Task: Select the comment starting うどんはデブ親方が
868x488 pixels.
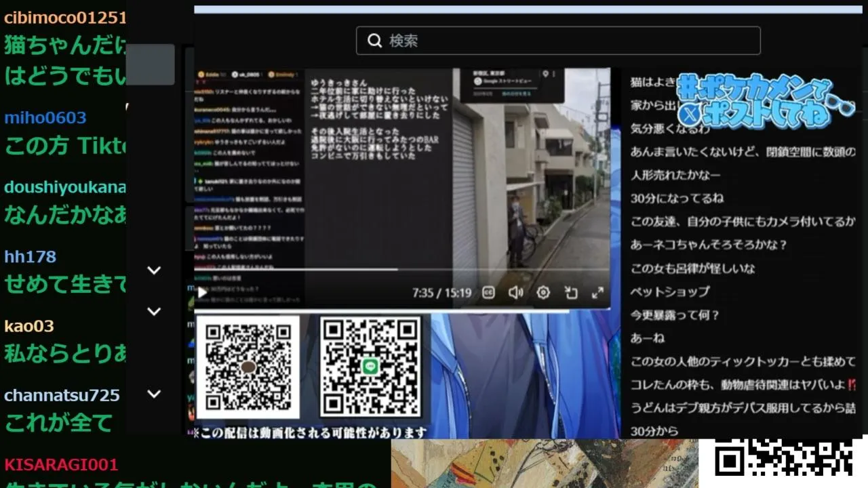Action: coord(743,408)
